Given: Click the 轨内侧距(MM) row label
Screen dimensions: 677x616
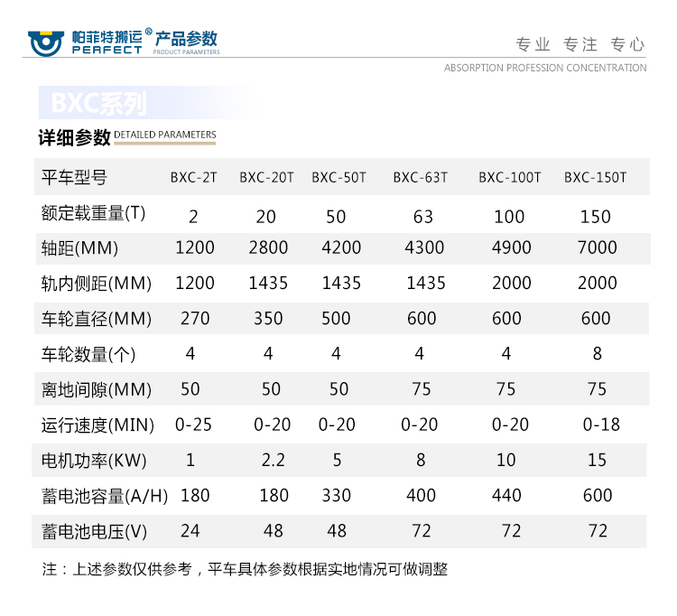Looking at the screenshot, I should [x=97, y=284].
